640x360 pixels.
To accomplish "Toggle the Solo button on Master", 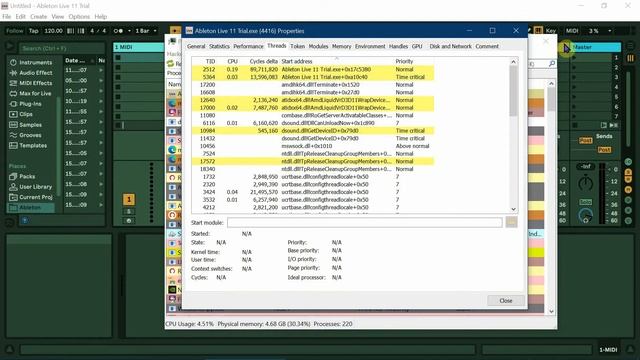I will coord(586,202).
